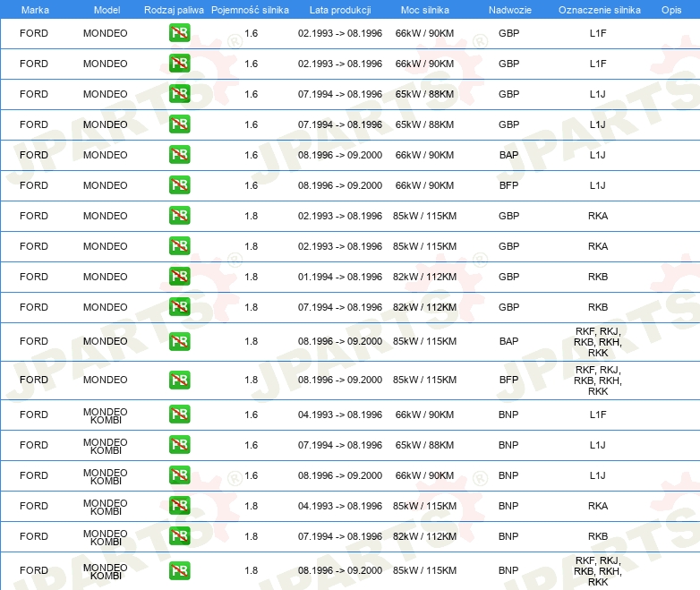The height and width of the screenshot is (590, 700).
Task: Click the Model column header
Action: [x=107, y=10]
